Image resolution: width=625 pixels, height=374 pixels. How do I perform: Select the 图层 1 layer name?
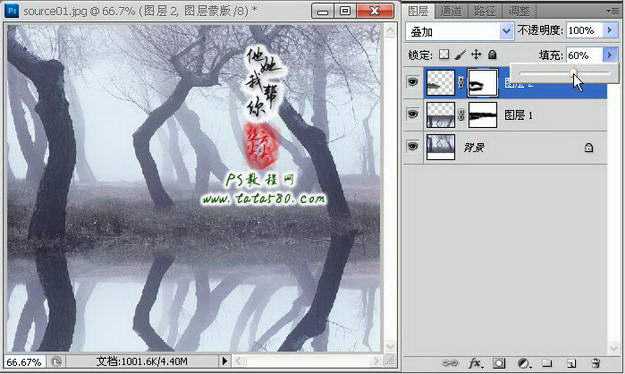click(x=518, y=115)
